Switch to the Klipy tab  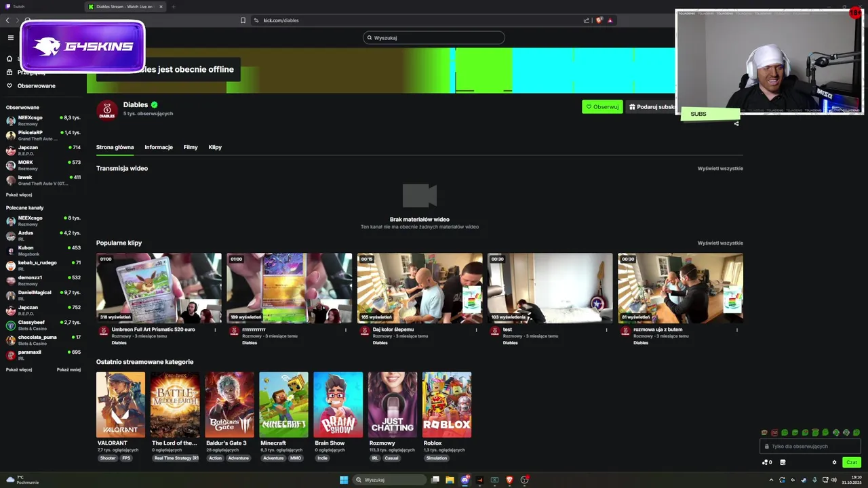pyautogui.click(x=215, y=147)
